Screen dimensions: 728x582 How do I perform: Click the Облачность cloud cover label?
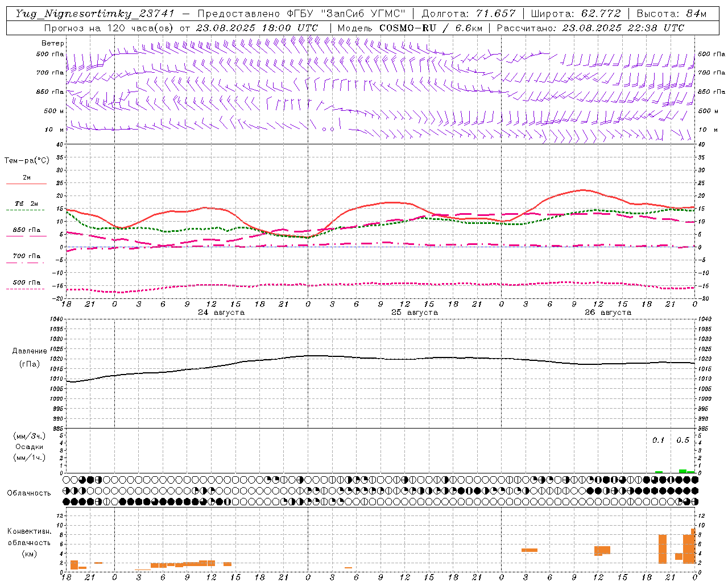click(x=29, y=493)
